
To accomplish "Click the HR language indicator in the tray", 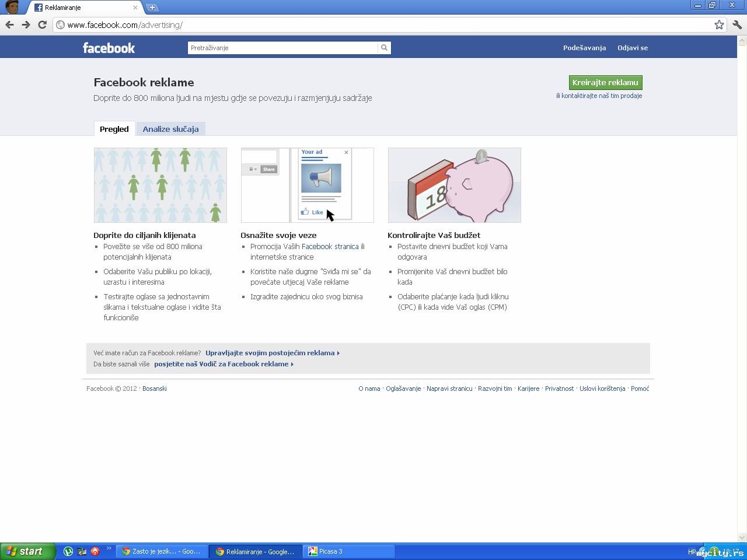I will pyautogui.click(x=692, y=551).
